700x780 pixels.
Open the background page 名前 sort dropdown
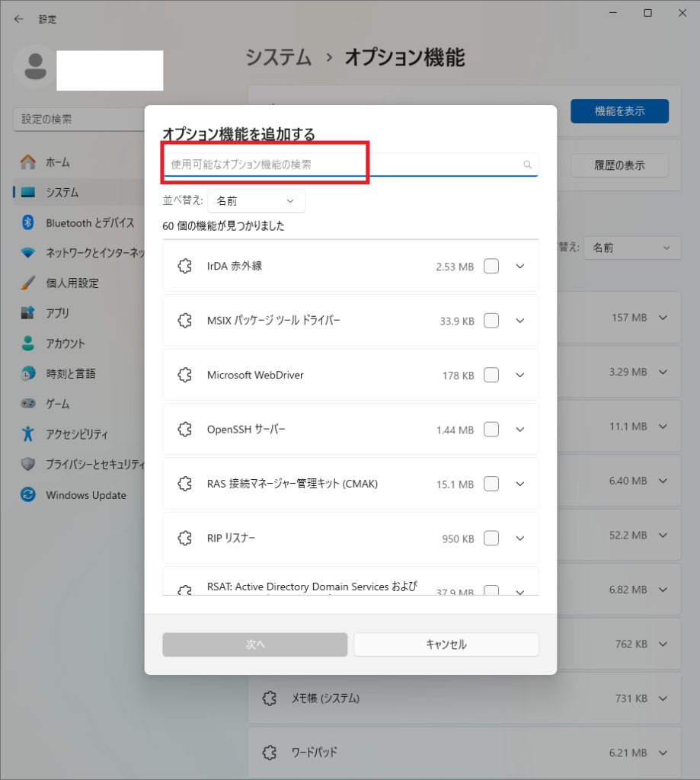(x=632, y=248)
